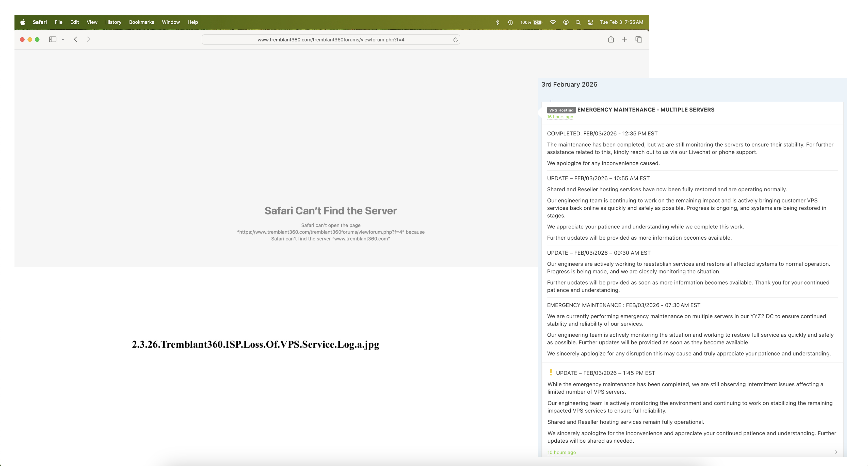Open the History menu
Viewport: 868px width, 466px height.
[113, 22]
